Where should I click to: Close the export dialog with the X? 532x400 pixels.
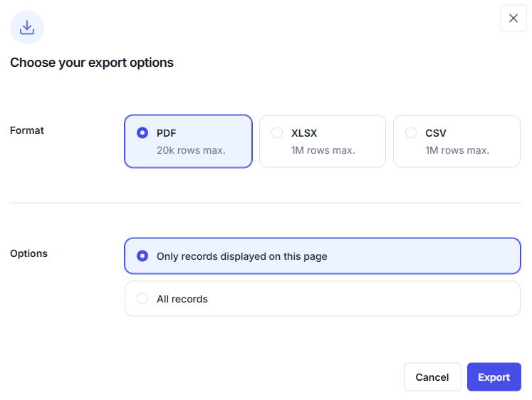(513, 19)
